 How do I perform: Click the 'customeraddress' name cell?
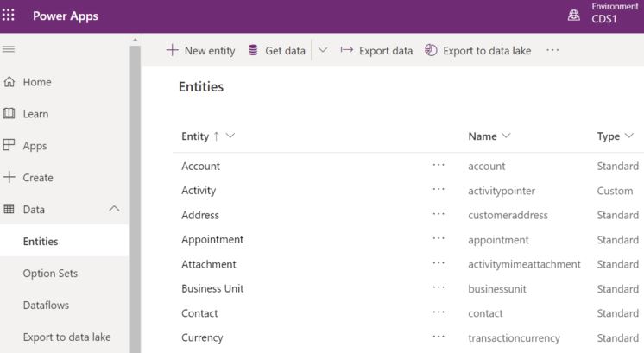click(508, 215)
